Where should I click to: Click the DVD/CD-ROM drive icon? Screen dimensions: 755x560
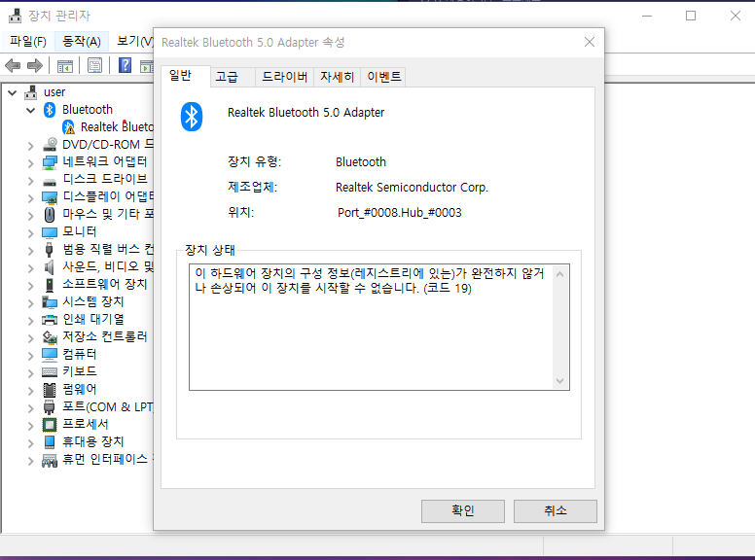[x=50, y=144]
